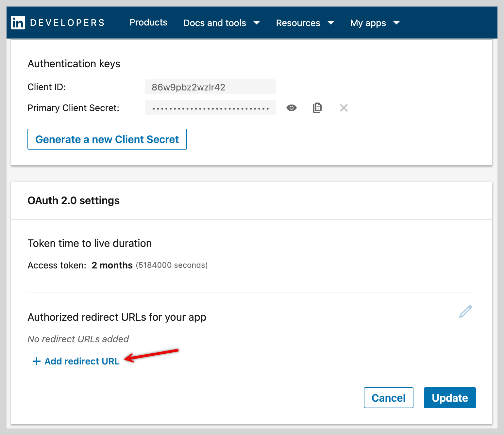Screen dimensions: 504x435
Task: Click the 'No redirect URLs added' text
Action: click(x=78, y=339)
